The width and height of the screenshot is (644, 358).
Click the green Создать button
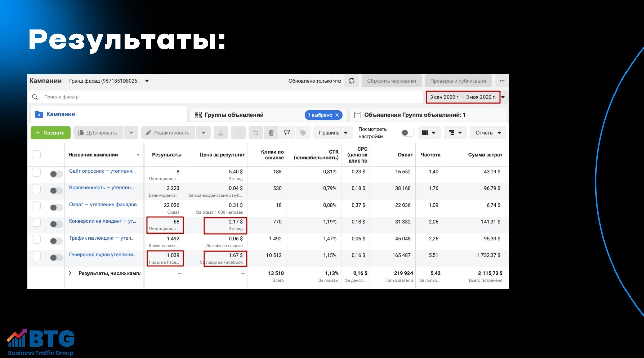click(50, 133)
